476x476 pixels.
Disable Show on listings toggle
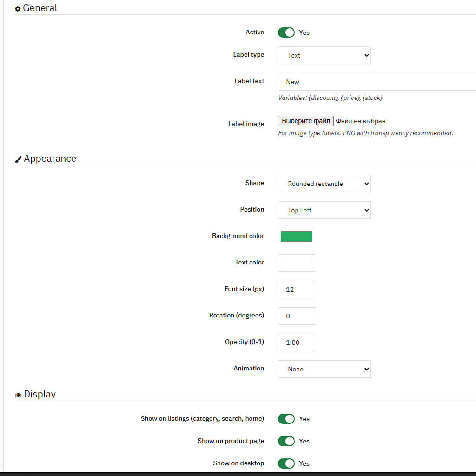[x=286, y=419]
